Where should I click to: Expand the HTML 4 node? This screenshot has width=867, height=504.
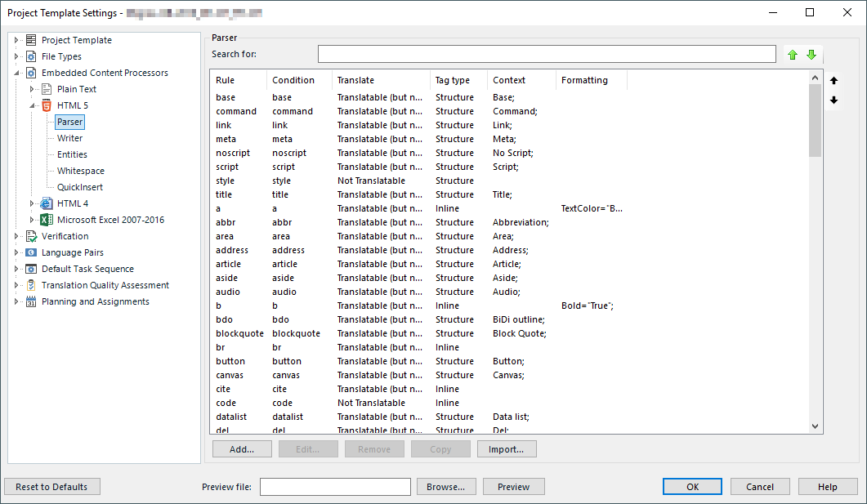click(32, 203)
